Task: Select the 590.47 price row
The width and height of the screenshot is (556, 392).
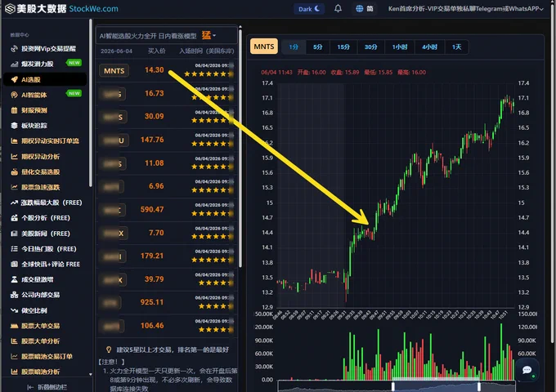Action: 167,210
